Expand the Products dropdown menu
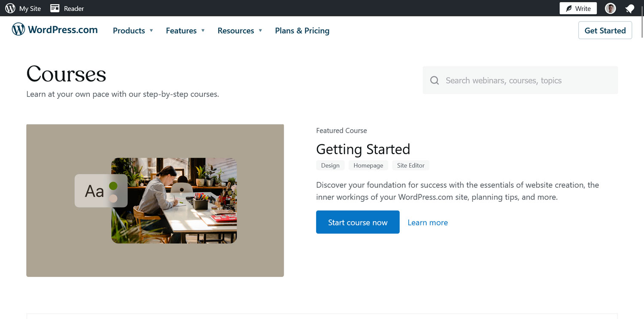Viewport: 644px width, 319px height. [x=133, y=30]
